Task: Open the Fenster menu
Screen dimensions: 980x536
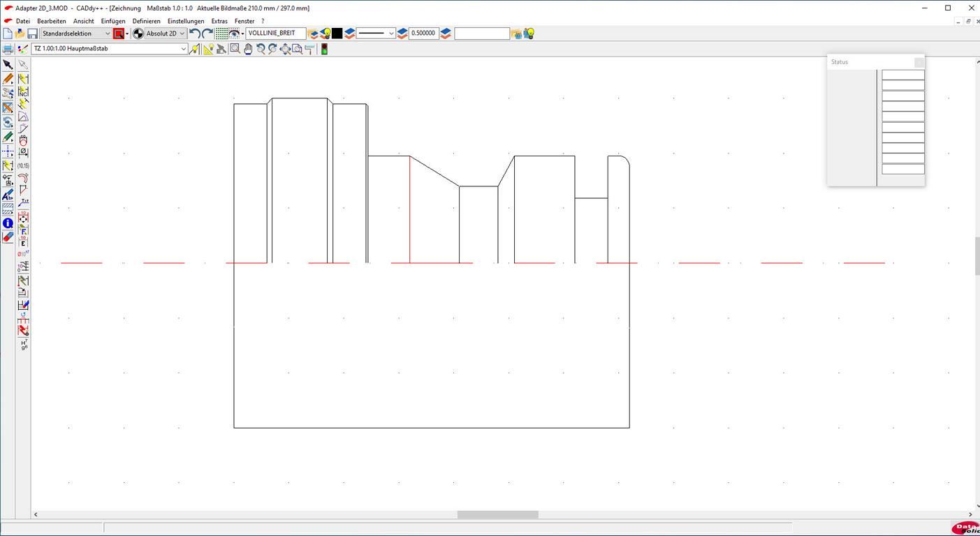Action: tap(244, 21)
